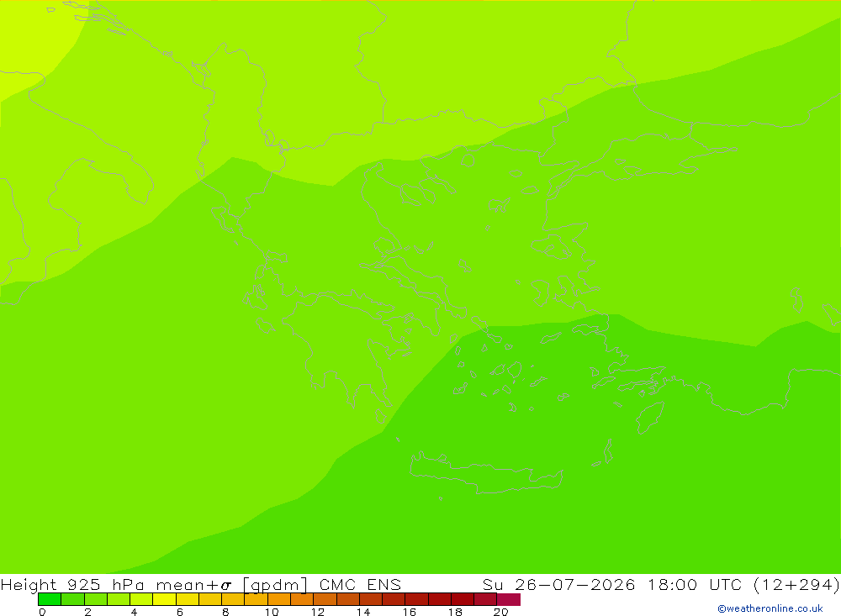Viewport: 841px width, 616px height.
Task: Click the pure yellow 5–6 legend swatch
Action: (164, 599)
